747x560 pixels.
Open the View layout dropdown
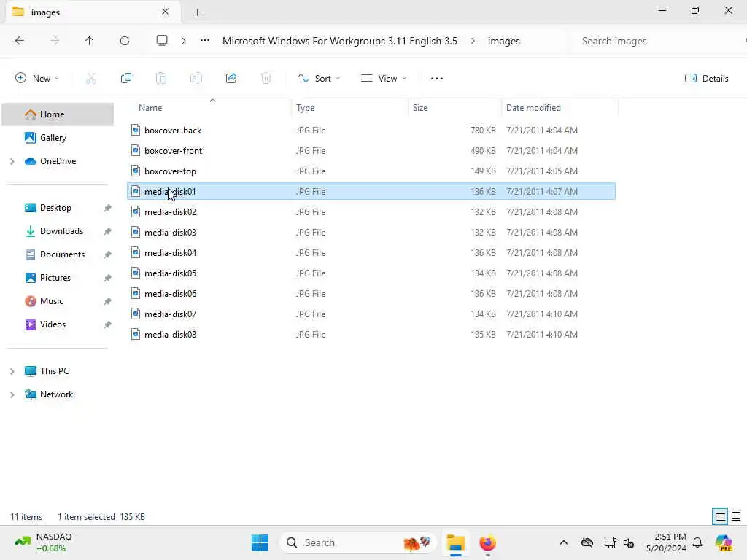point(384,79)
